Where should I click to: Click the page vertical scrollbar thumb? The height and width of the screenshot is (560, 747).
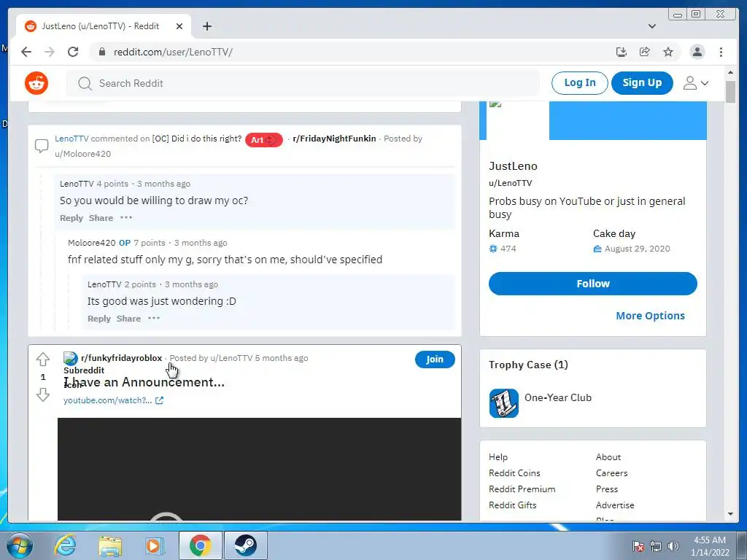click(x=730, y=91)
